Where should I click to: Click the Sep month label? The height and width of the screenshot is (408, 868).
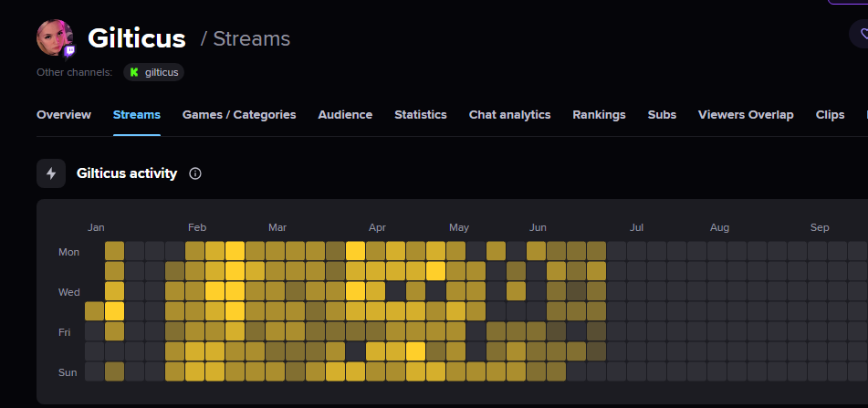pyautogui.click(x=820, y=227)
